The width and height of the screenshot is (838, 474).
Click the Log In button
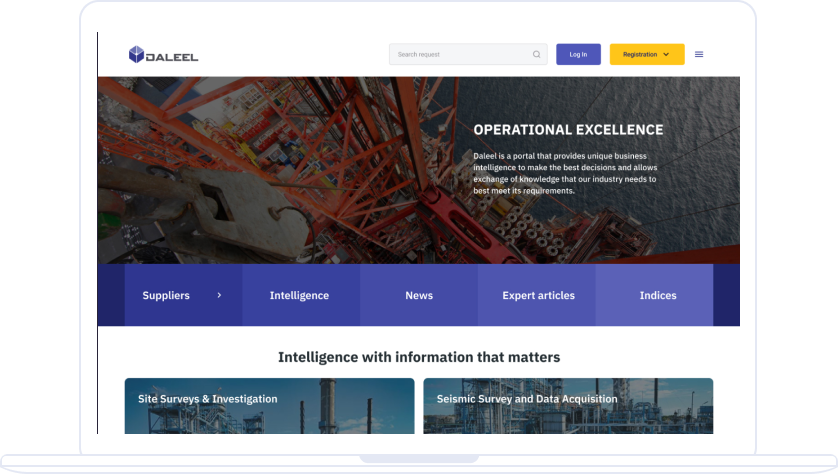[578, 55]
